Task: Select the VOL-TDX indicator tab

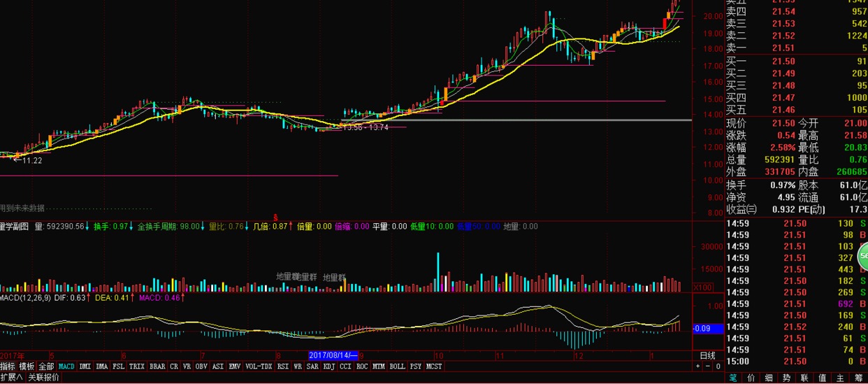Action: pos(259,367)
